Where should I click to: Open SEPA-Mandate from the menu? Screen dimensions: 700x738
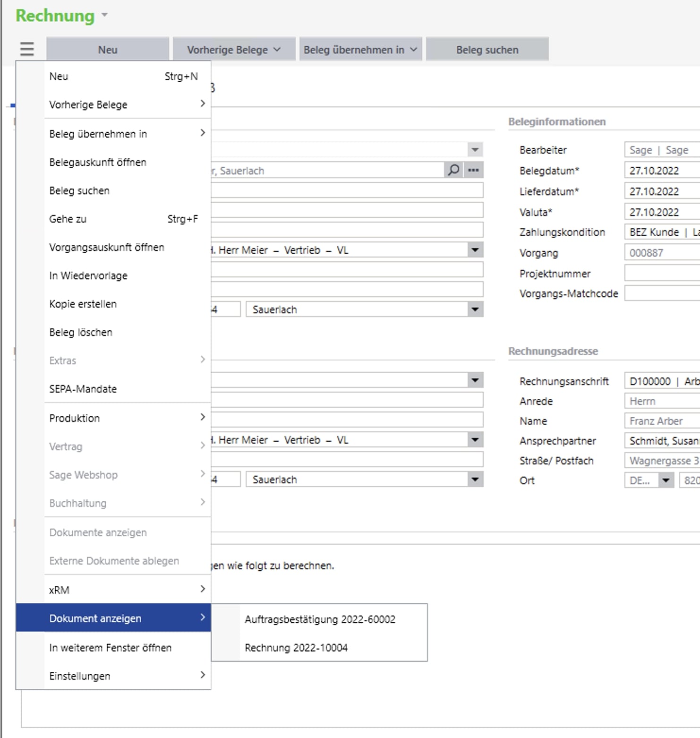[x=83, y=389]
